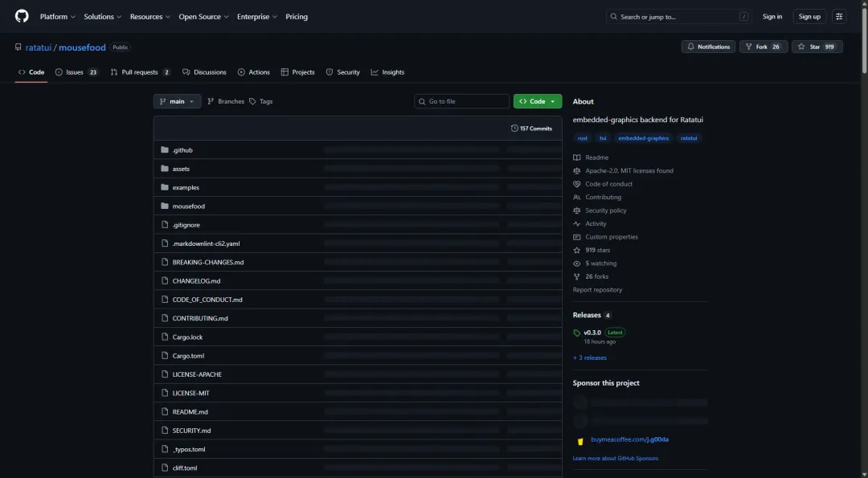Click Report repository link
Viewport: 868px width, 478px height.
tap(597, 290)
